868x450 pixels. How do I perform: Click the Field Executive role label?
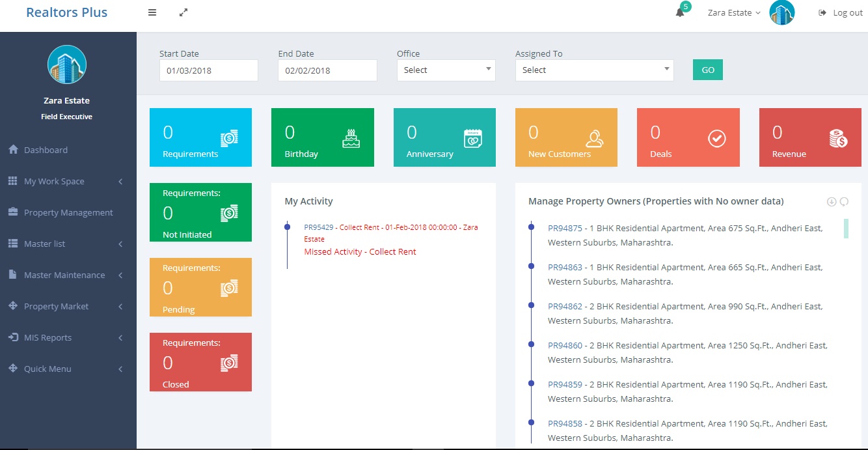click(67, 117)
